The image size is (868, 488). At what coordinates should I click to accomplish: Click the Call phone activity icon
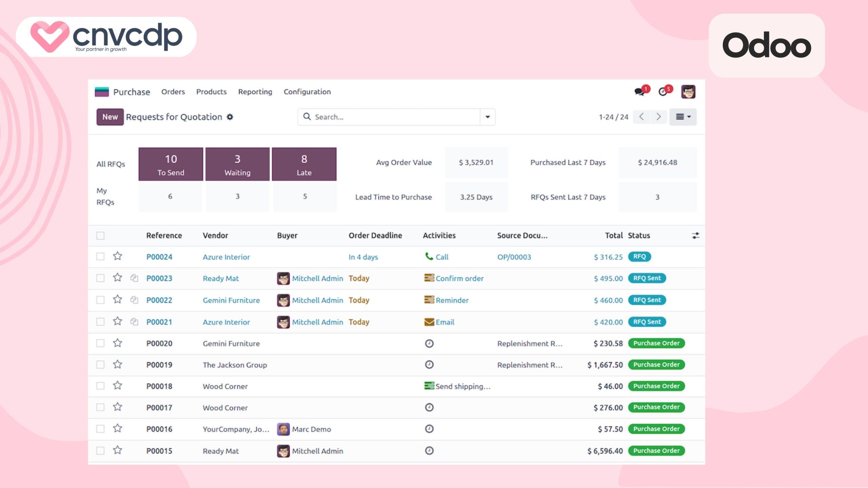(x=429, y=257)
